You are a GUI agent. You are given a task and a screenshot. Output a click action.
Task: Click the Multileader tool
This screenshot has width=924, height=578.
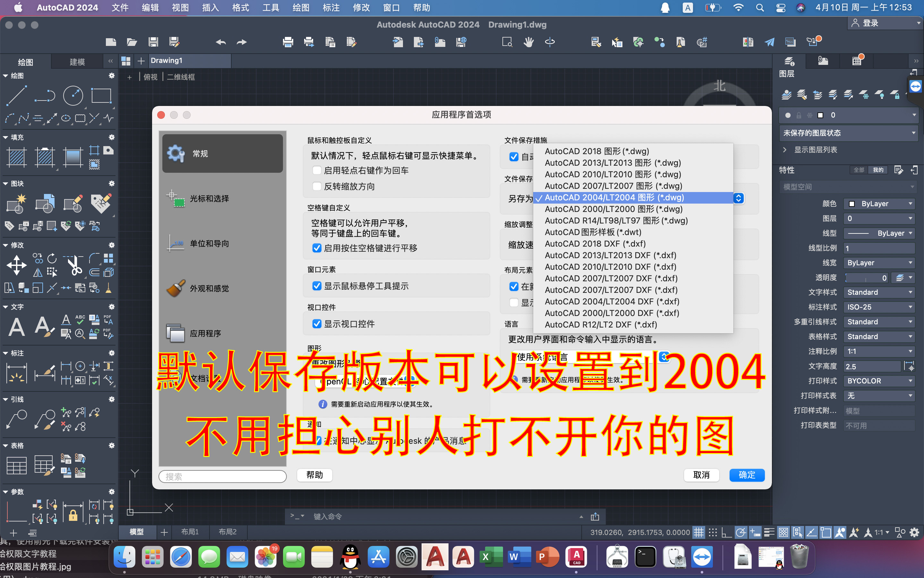(17, 419)
